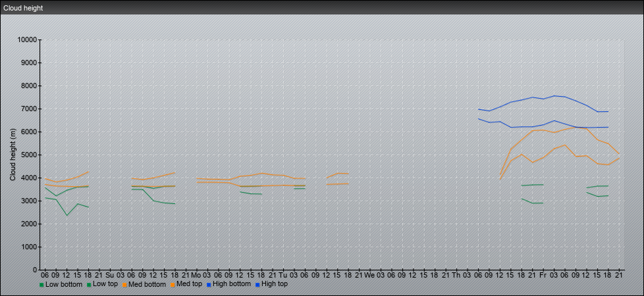Image resolution: width=644 pixels, height=296 pixels.
Task: Select the Tu day label on x-axis
Action: tap(282, 275)
